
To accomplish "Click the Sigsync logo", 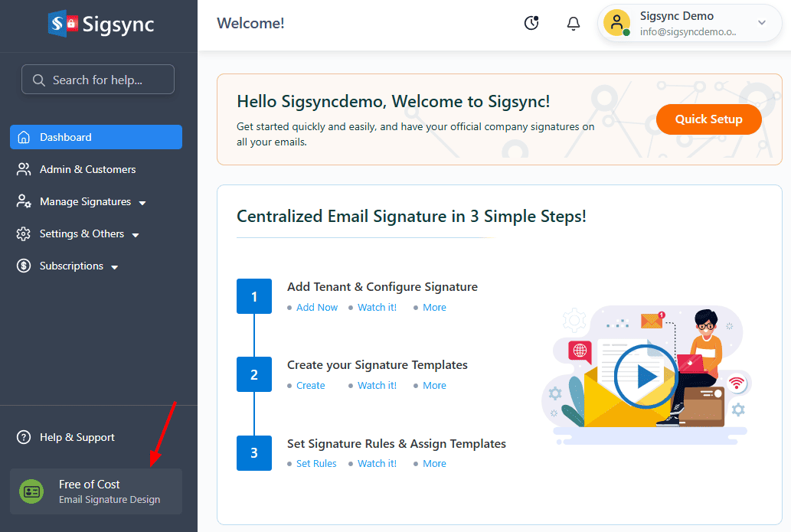I will coord(101,24).
